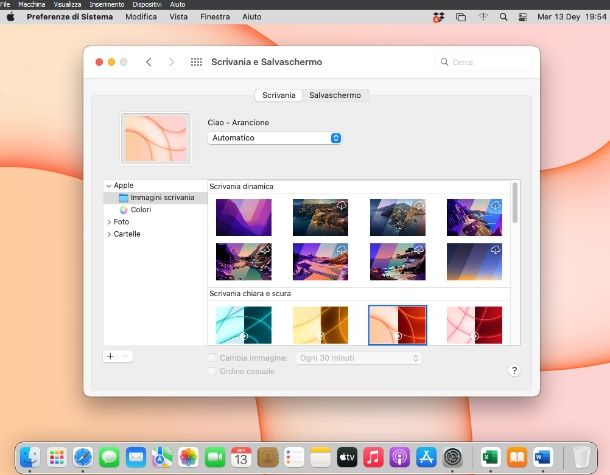Enable the Ordine casuale checkbox
610x475 pixels.
pyautogui.click(x=212, y=371)
